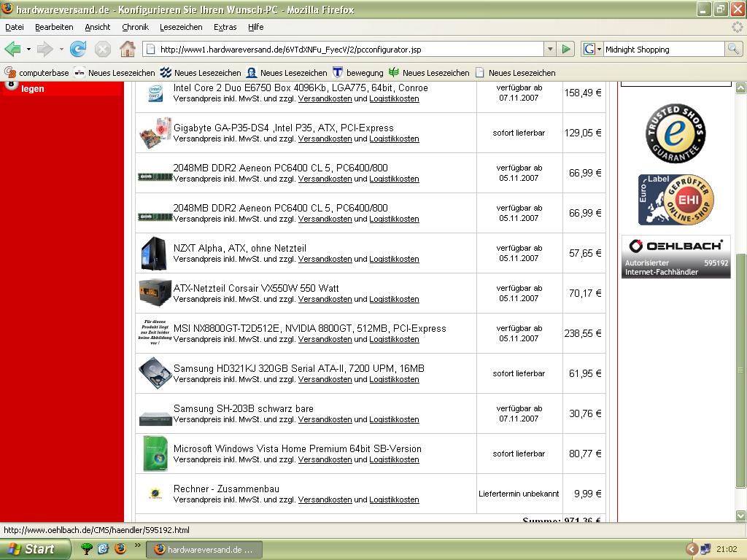Select the price 129,05 €
The width and height of the screenshot is (747, 560).
(x=583, y=133)
